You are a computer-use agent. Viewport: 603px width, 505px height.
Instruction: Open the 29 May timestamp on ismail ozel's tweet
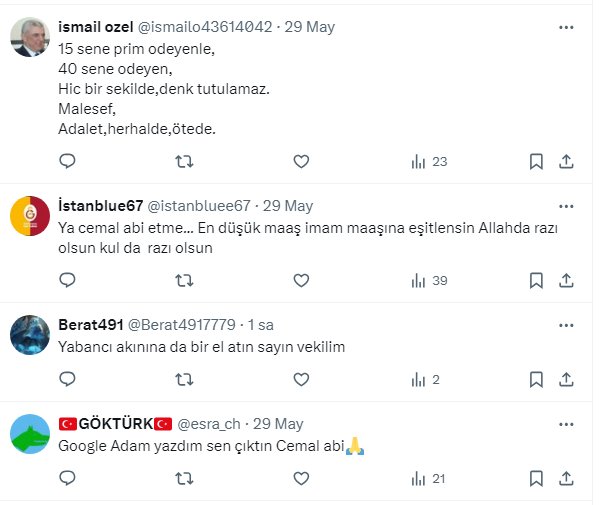[x=307, y=26]
